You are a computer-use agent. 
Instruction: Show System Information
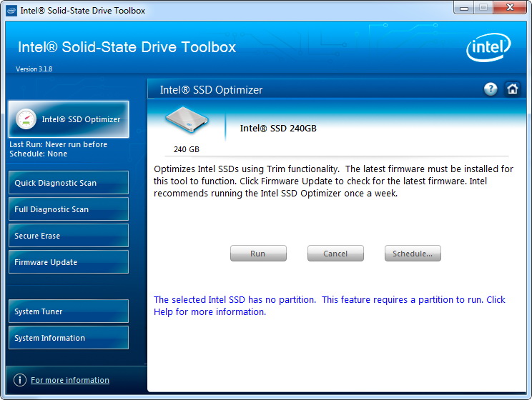(x=69, y=338)
